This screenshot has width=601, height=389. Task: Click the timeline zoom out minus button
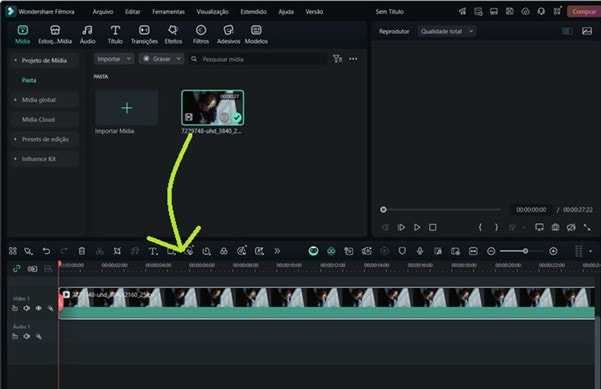tap(491, 251)
